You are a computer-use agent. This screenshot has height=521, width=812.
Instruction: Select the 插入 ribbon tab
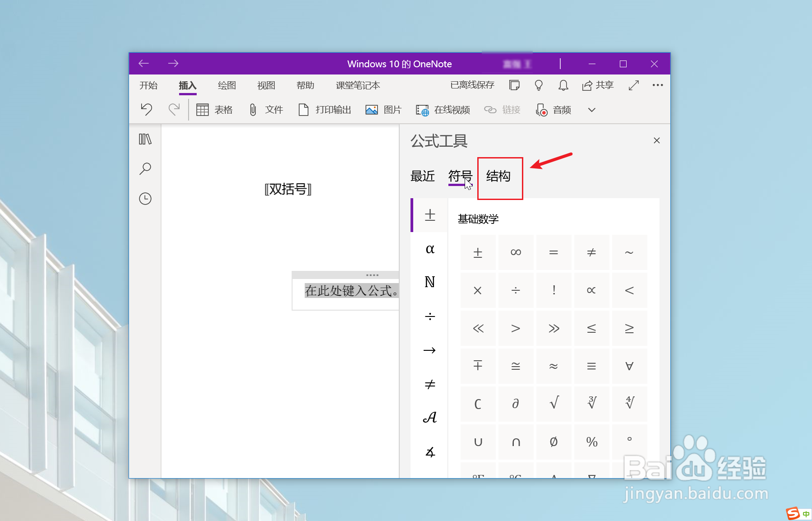click(x=188, y=85)
